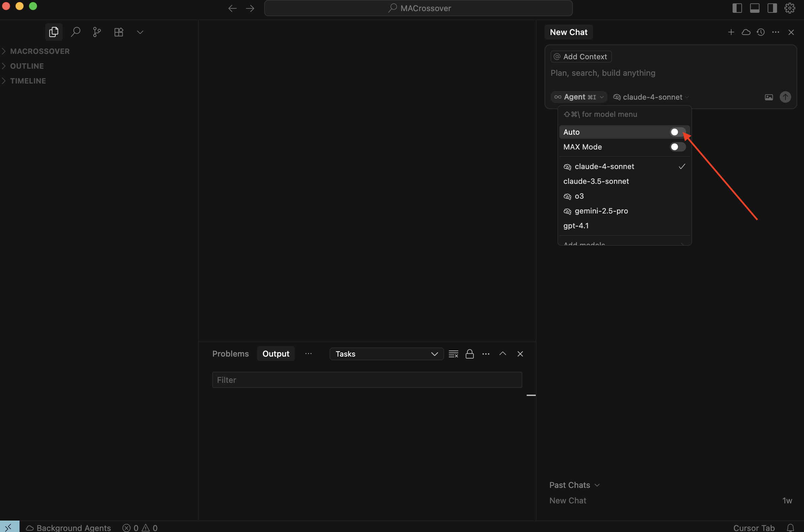Screen dimensions: 804x532
Task: Expand the OUTLINE section
Action: (x=27, y=66)
